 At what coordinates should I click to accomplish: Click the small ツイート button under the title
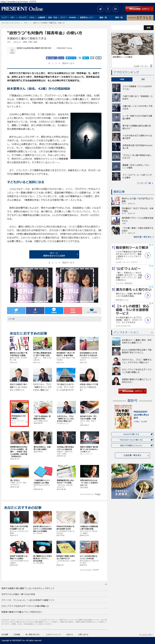pos(70,58)
